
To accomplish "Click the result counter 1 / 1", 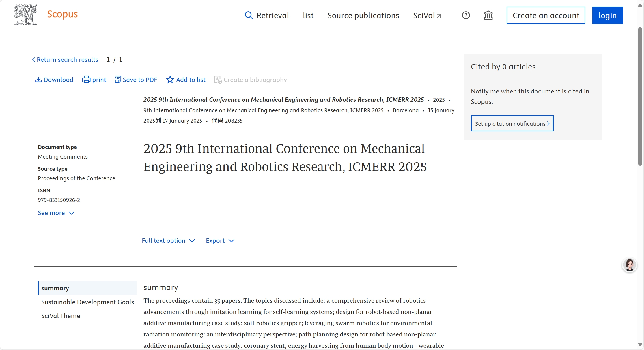I will coord(114,59).
